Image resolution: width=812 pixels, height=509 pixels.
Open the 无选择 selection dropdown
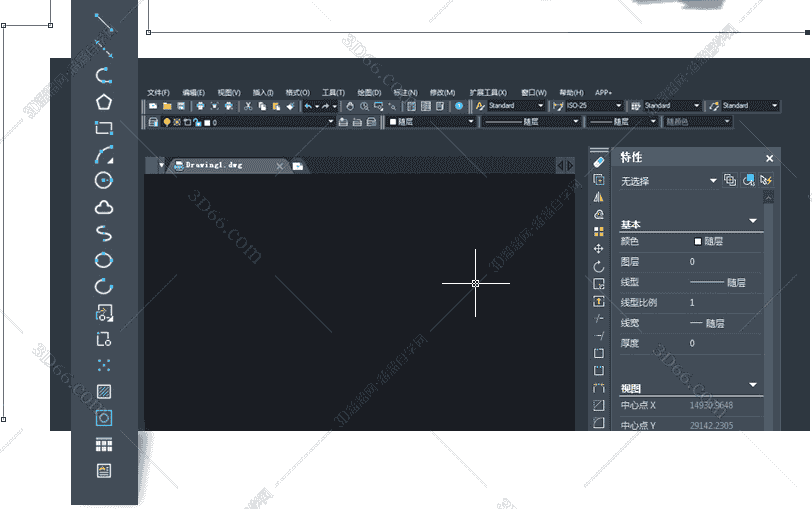click(713, 181)
